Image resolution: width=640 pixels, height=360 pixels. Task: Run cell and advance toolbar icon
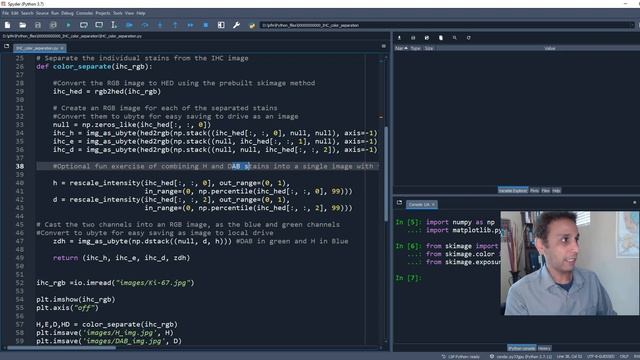[99, 25]
